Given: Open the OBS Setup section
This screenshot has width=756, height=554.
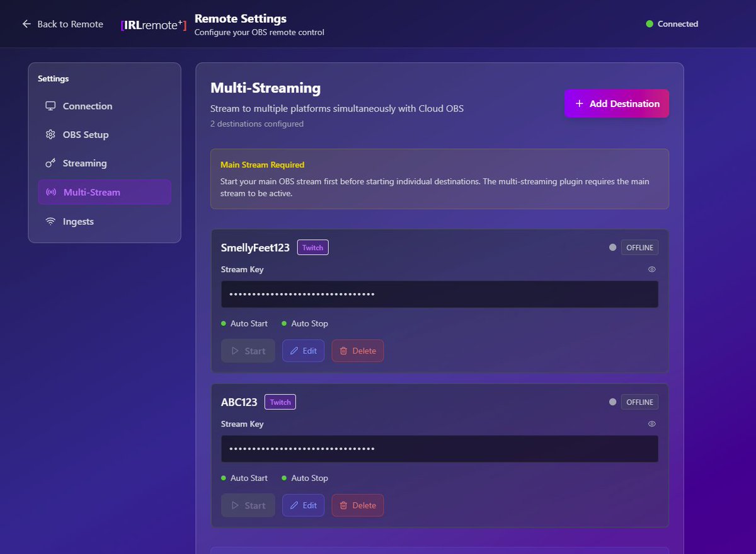Looking at the screenshot, I should click(105, 134).
